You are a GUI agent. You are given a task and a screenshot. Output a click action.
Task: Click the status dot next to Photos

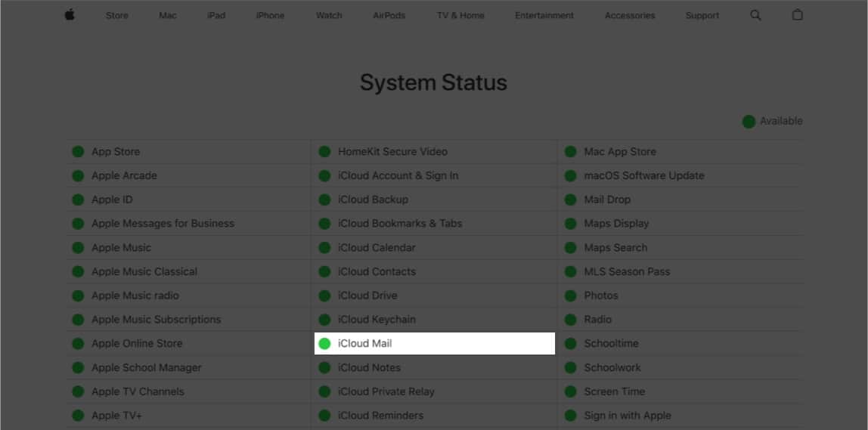tap(570, 295)
